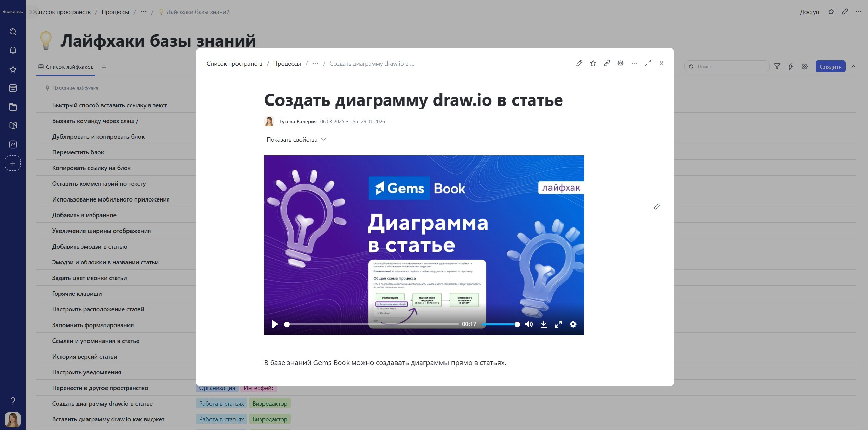Click author name Гусева Валерия
868x430 pixels.
[x=298, y=122]
